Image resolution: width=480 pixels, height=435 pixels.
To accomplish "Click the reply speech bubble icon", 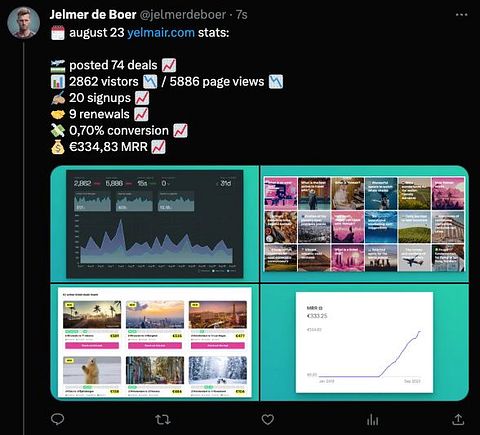I will click(57, 419).
